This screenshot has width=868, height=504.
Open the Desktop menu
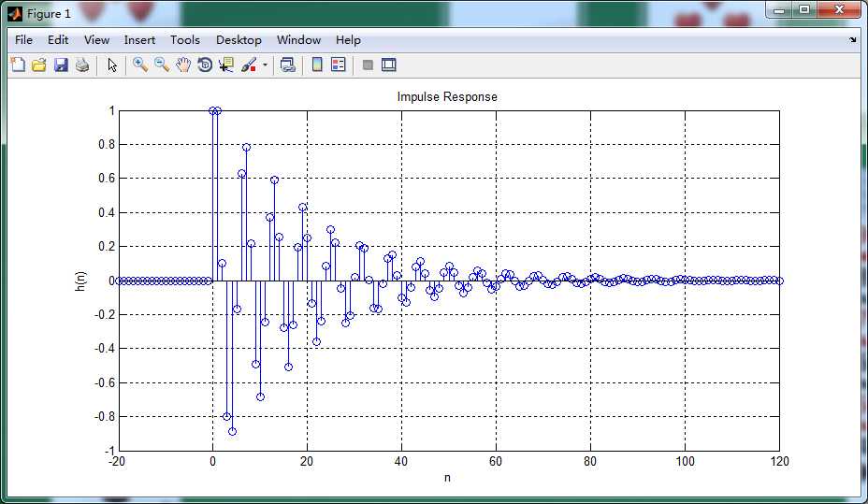pos(239,40)
